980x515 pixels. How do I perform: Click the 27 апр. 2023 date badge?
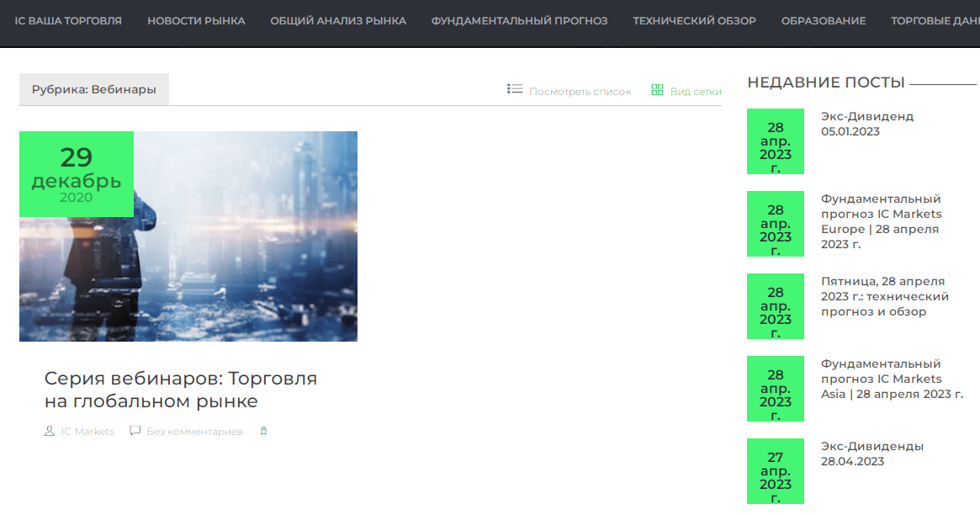[776, 471]
